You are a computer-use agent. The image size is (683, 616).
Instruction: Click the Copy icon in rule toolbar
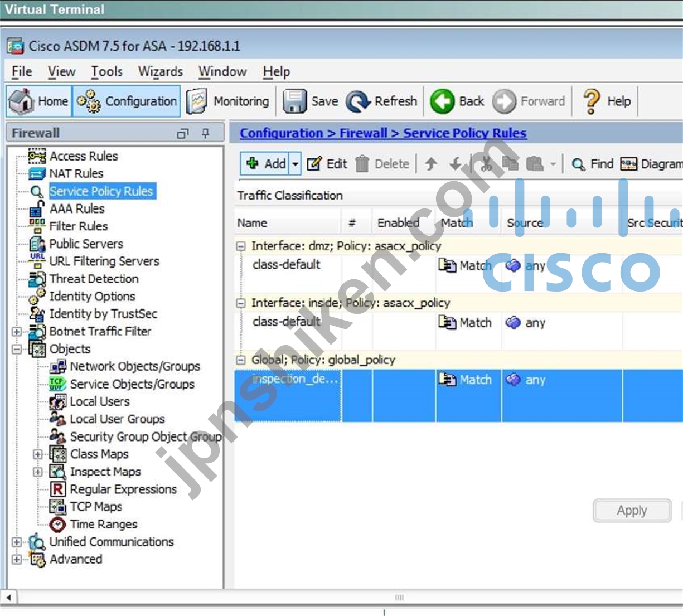tap(510, 164)
